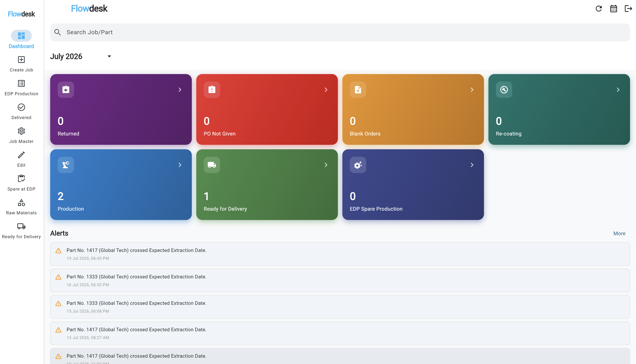Image resolution: width=636 pixels, height=364 pixels.
Task: Click the Ready for Delivery count "1"
Action: click(x=206, y=196)
